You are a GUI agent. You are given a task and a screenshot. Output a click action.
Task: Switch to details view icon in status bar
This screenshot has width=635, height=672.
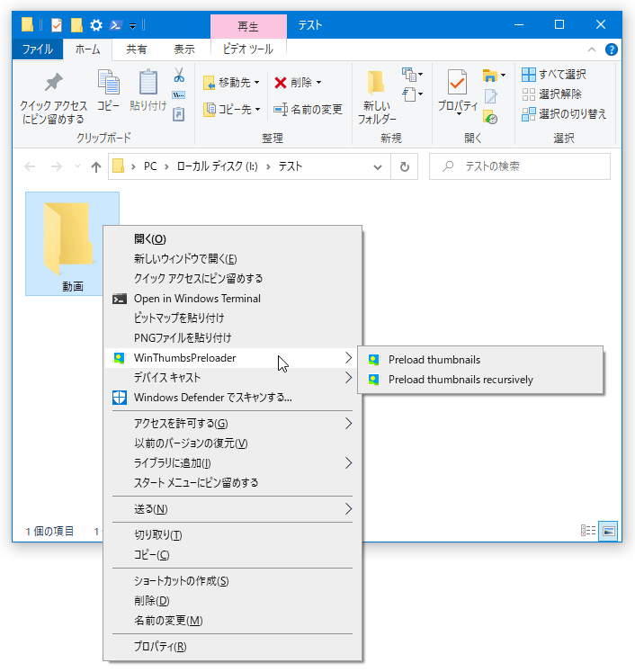tap(588, 531)
